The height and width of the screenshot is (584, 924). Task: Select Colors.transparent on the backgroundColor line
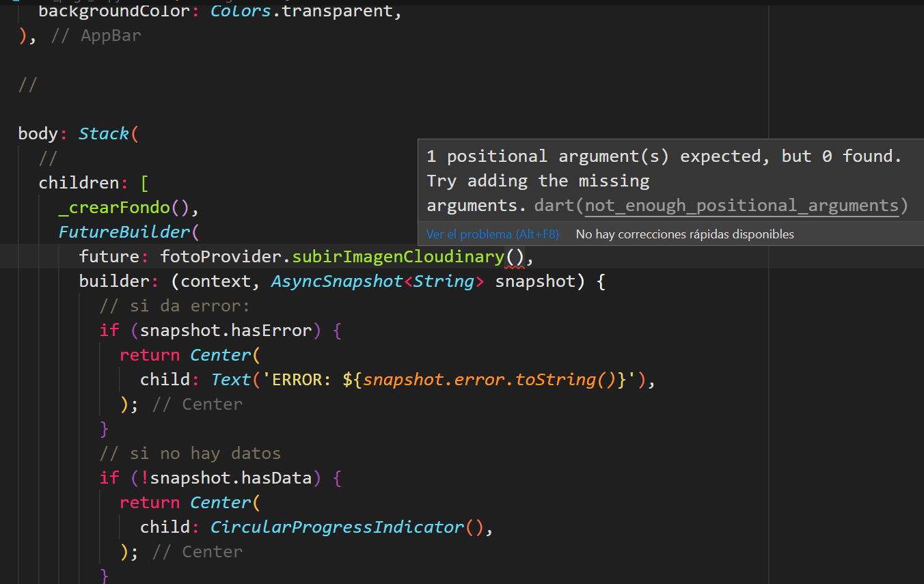301,11
